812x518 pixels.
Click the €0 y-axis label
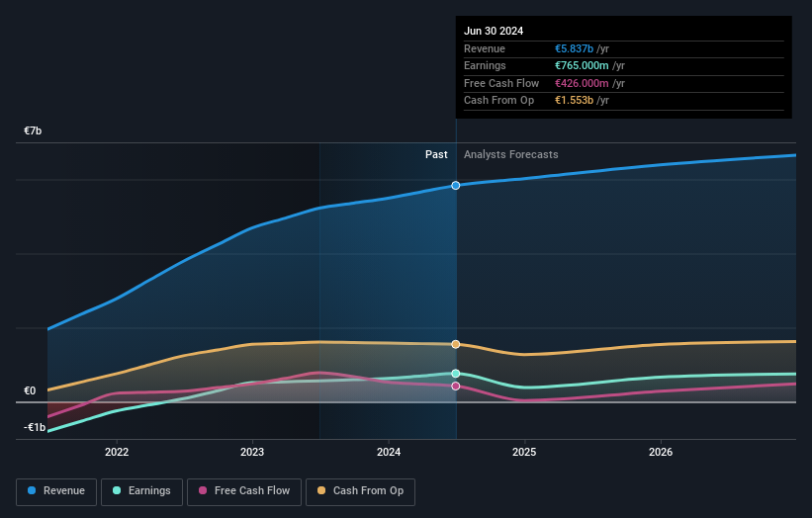pyautogui.click(x=30, y=390)
